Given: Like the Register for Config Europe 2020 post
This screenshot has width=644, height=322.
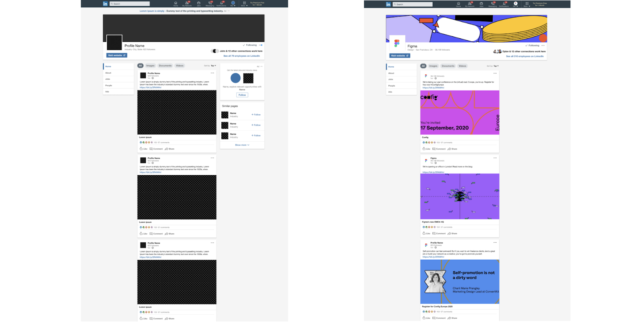Looking at the screenshot, I should coord(426,318).
